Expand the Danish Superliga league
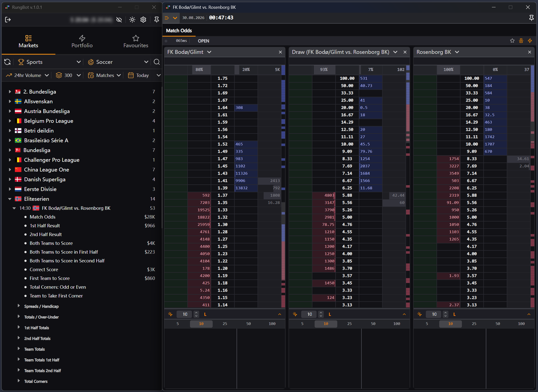This screenshot has height=392, width=538. tap(10, 179)
